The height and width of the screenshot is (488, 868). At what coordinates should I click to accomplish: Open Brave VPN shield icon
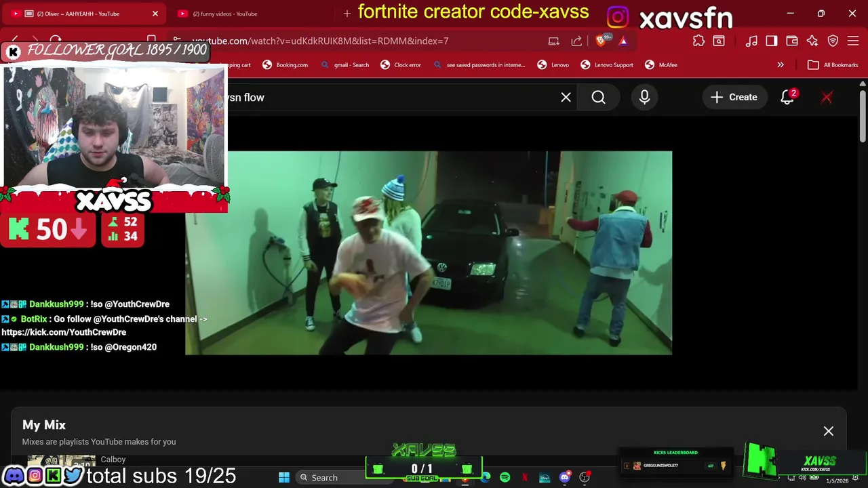[833, 41]
